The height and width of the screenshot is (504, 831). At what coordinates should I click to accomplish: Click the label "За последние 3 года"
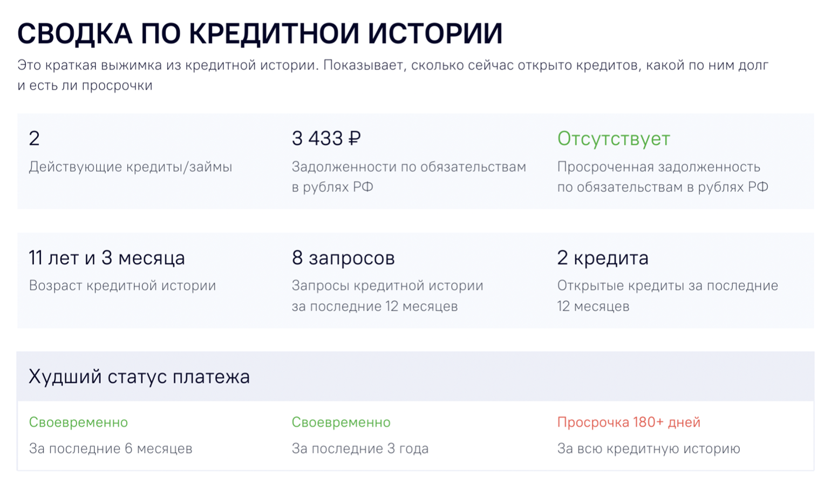point(360,448)
